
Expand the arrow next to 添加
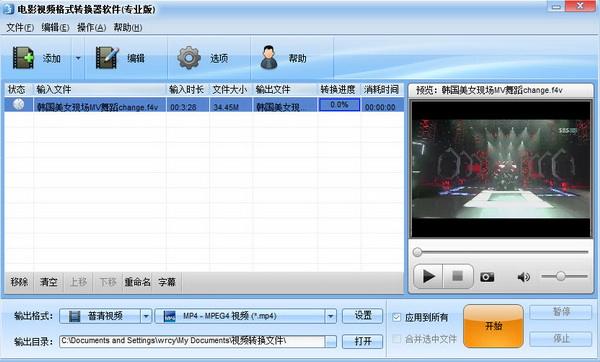78,58
